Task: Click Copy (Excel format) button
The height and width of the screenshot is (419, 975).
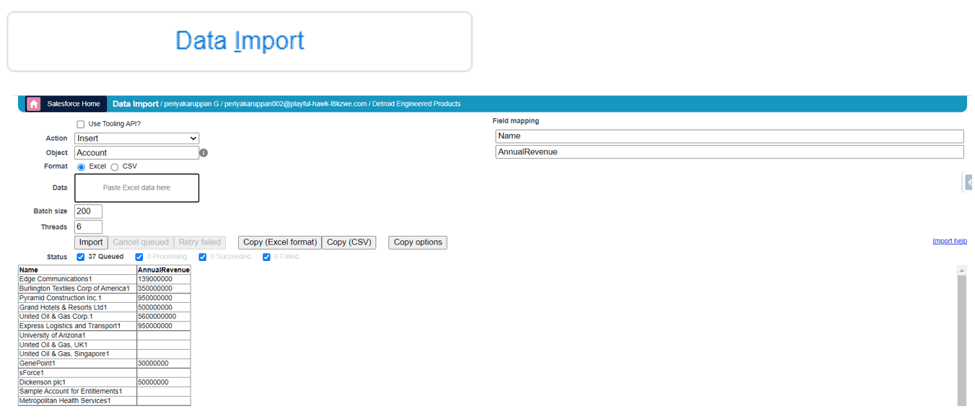Action: tap(280, 242)
